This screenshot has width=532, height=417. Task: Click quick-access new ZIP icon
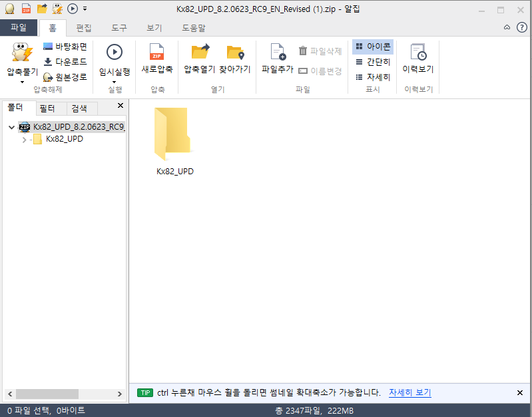[26, 9]
